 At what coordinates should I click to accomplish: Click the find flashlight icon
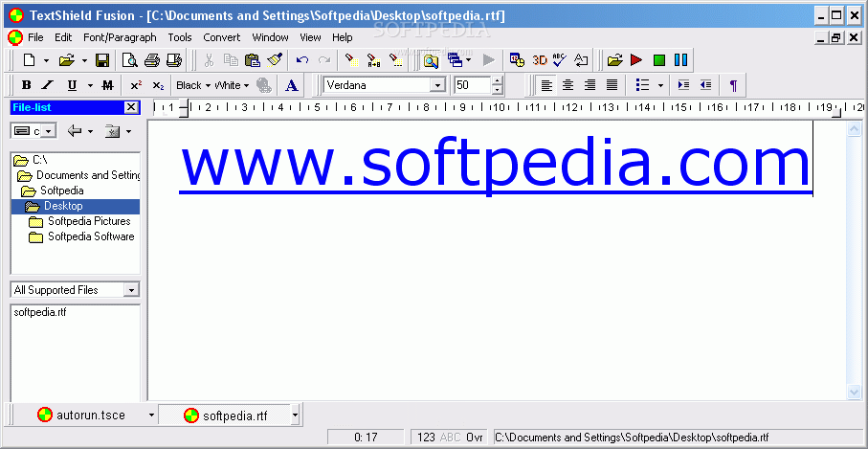pyautogui.click(x=350, y=59)
